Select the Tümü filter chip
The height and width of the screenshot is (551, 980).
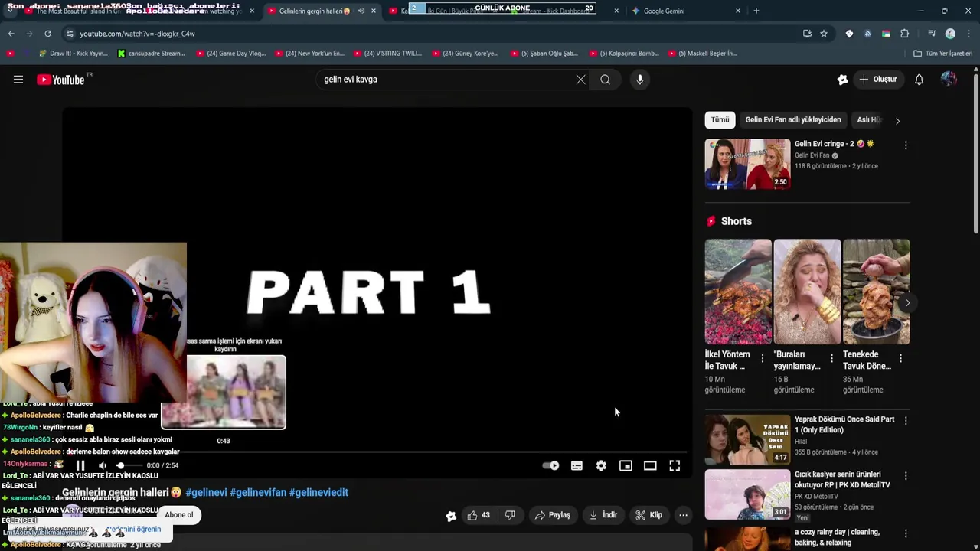tap(720, 120)
